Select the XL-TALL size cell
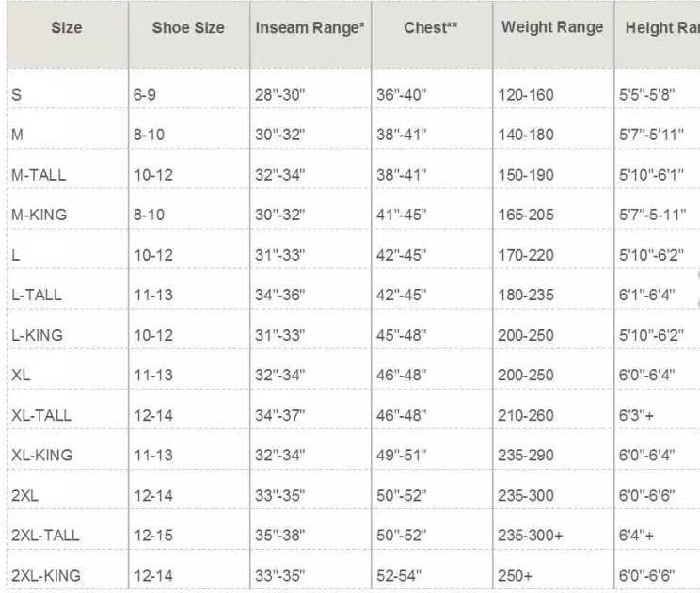 point(41,415)
